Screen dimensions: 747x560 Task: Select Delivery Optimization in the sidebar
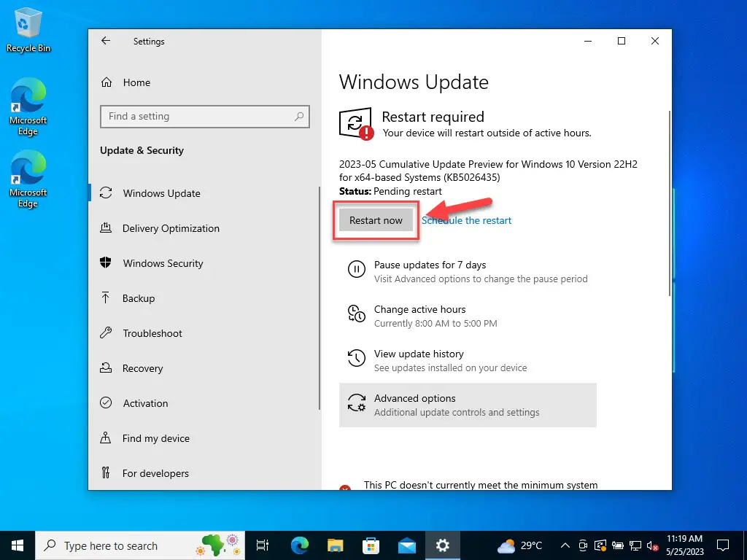204,228
